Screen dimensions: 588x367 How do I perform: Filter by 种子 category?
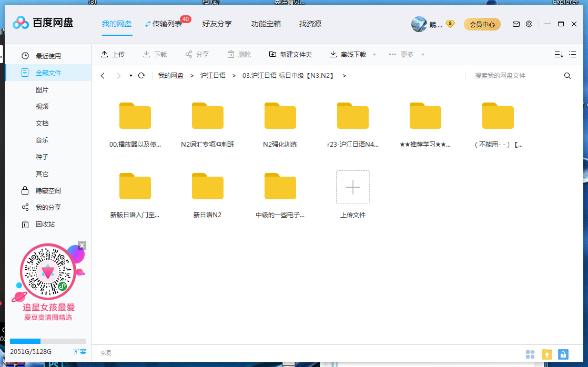pos(42,157)
